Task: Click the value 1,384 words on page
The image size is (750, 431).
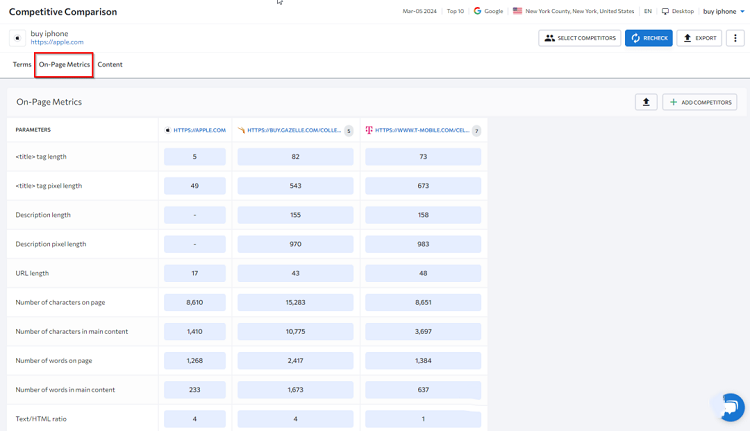Action: 423,361
